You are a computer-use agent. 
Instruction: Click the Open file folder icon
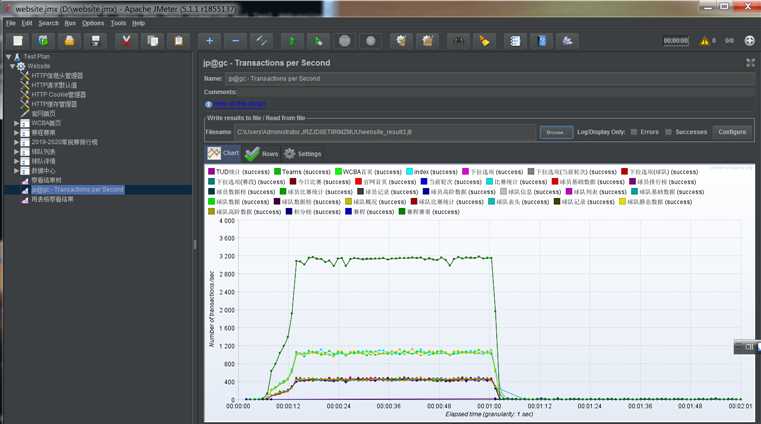click(x=69, y=41)
